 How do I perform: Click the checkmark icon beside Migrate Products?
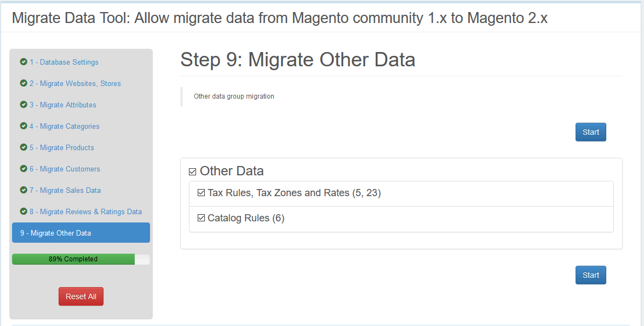point(24,147)
